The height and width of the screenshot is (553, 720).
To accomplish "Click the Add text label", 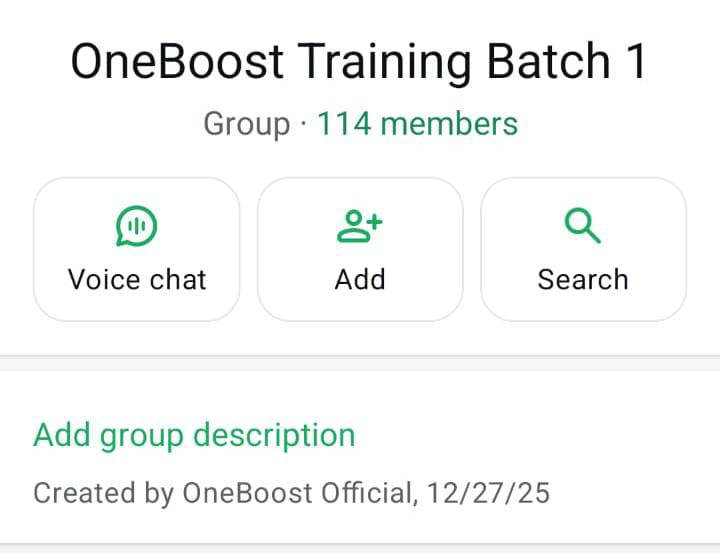I will pyautogui.click(x=360, y=279).
